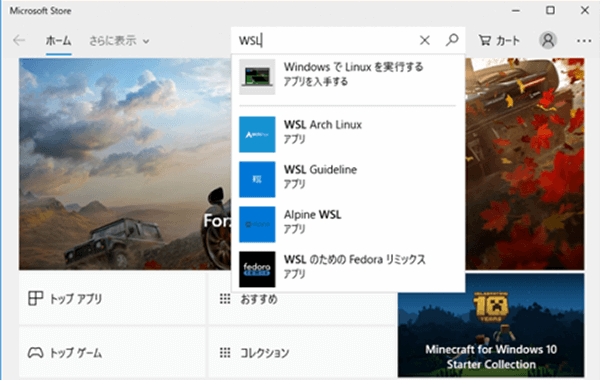Screen dimensions: 600x380
Task: Click the コレクション dots grid icon
Action: pos(225,352)
